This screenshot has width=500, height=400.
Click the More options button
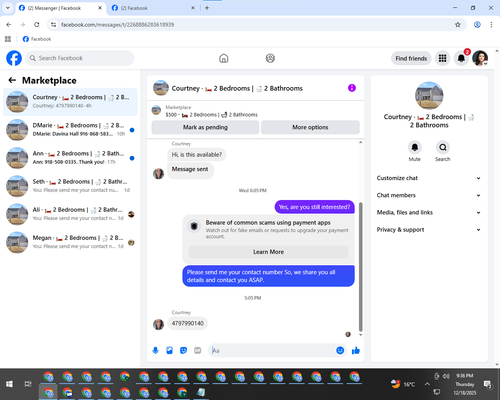point(310,127)
